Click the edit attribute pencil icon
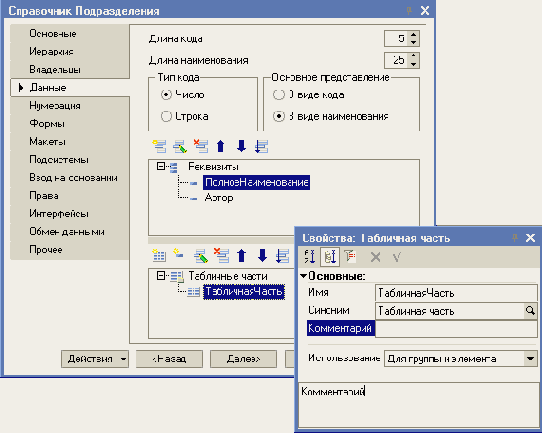Screen dimensions: 542x433 pyautogui.click(x=180, y=146)
